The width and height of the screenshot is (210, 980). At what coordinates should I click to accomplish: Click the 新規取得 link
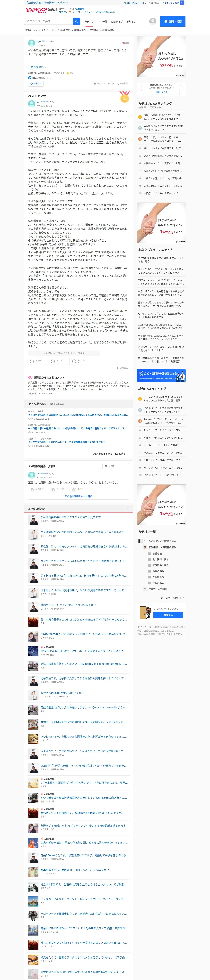(x=80, y=9)
